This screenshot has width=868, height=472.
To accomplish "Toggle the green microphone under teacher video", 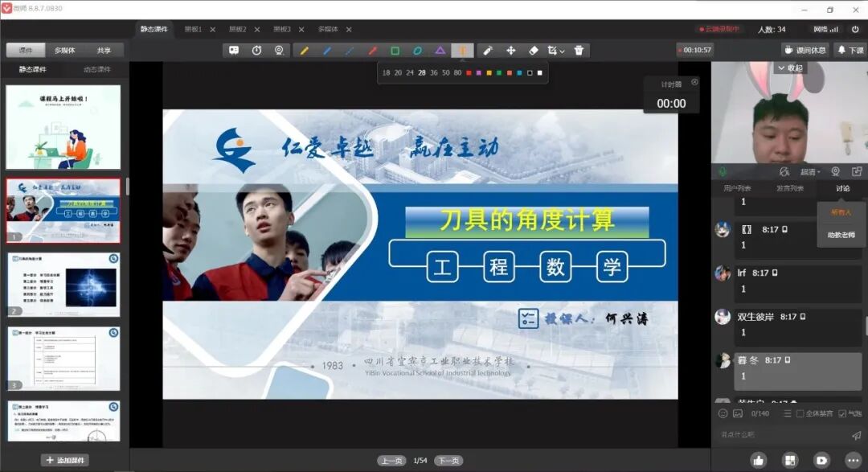I will (723, 172).
